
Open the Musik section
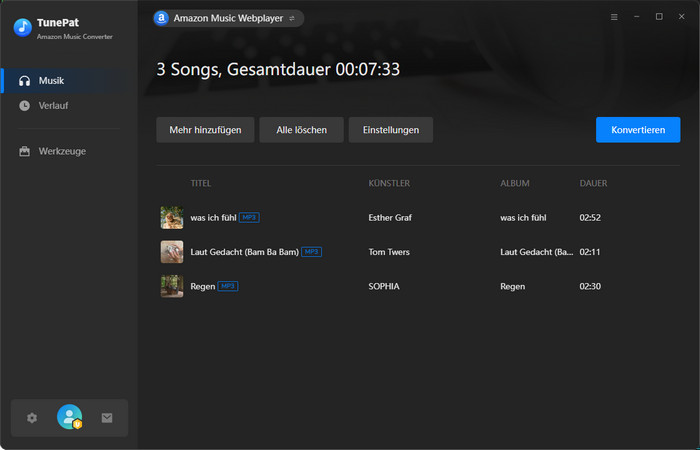pyautogui.click(x=69, y=81)
